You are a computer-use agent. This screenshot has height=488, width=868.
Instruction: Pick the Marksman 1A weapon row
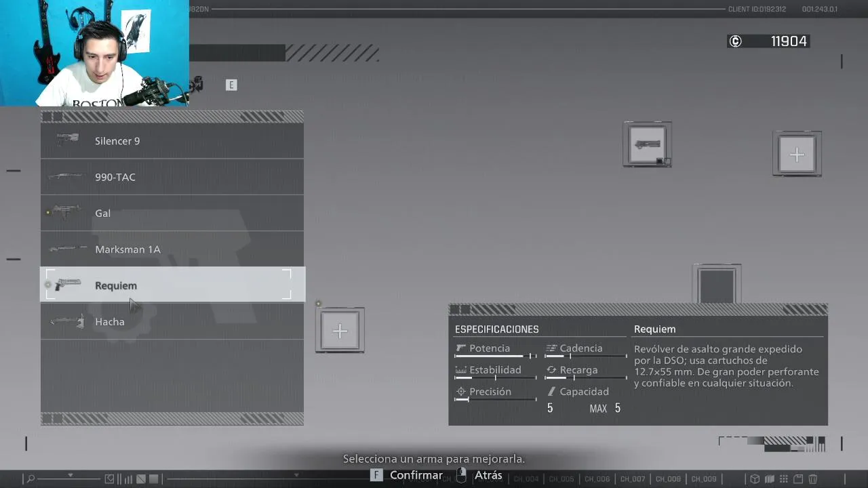pyautogui.click(x=172, y=249)
